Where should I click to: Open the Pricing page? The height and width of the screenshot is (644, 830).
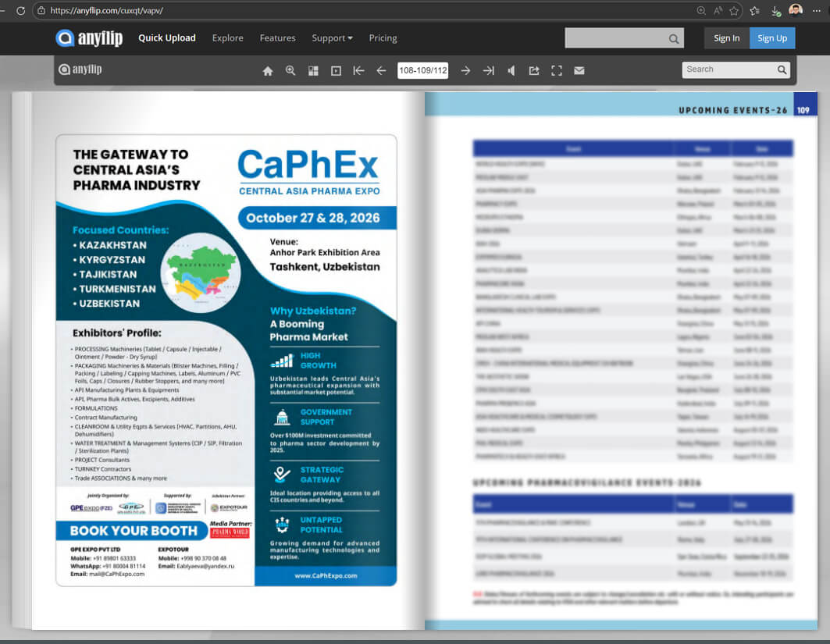383,38
